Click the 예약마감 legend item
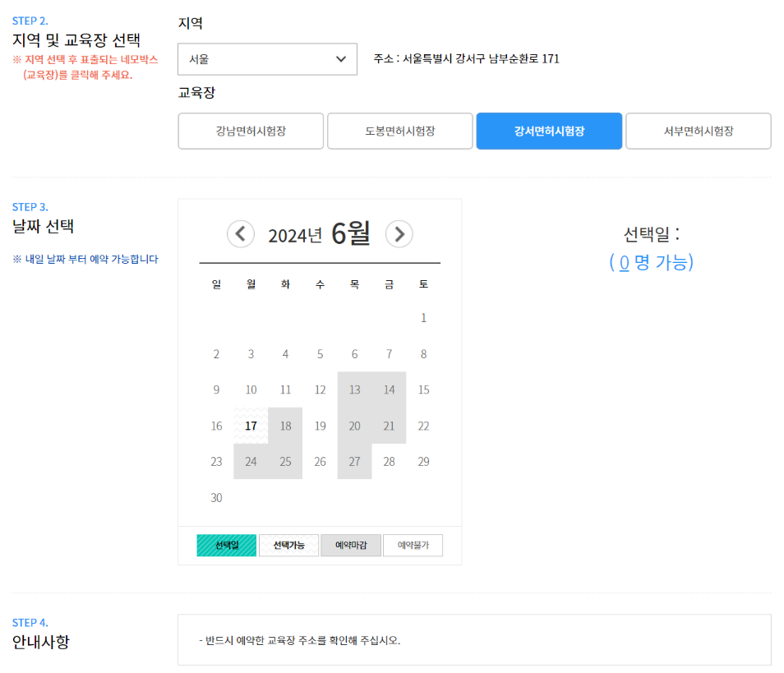Viewport: 784px width, 673px height. coord(350,545)
